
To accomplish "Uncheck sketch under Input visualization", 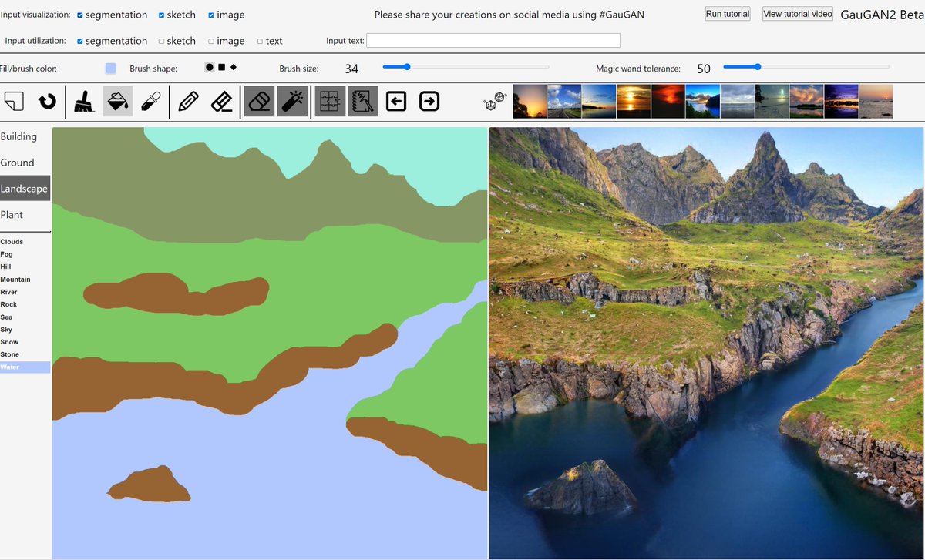I will tap(162, 15).
